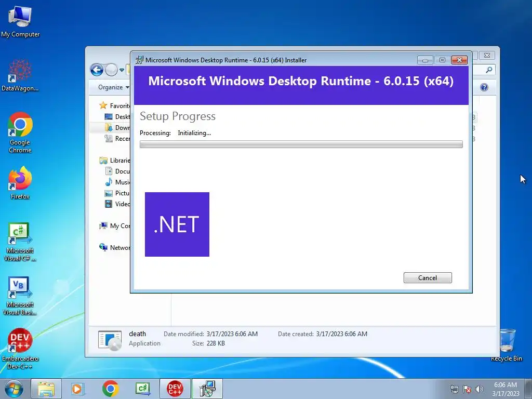This screenshot has width=532, height=399.
Task: Select Favorites in Explorer navigation pane
Action: [x=115, y=105]
